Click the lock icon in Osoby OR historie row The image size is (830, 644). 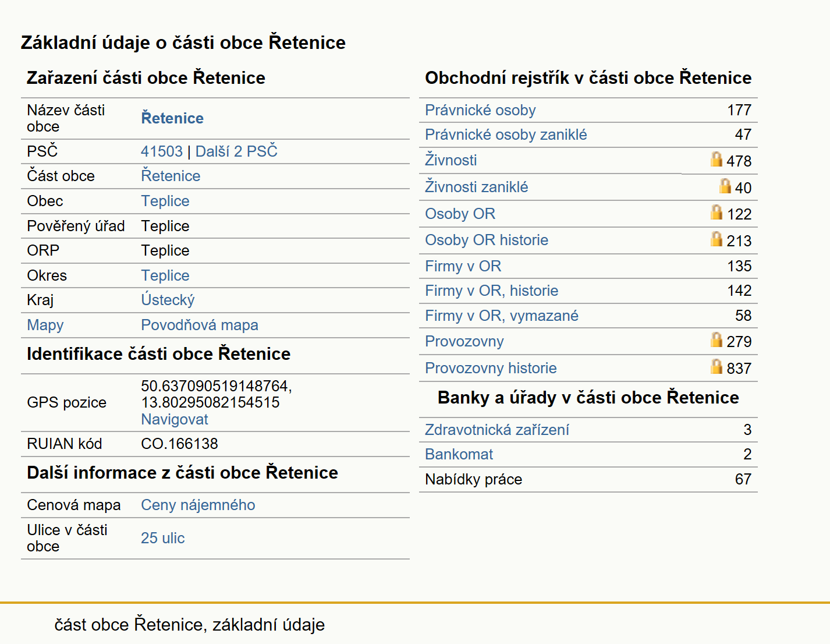pyautogui.click(x=717, y=239)
